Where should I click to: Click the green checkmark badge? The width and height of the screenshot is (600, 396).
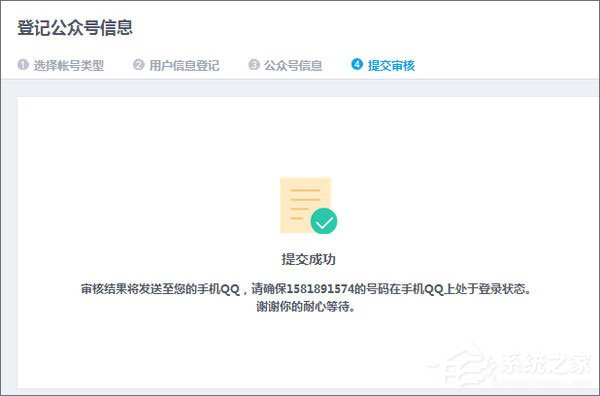coord(324,221)
